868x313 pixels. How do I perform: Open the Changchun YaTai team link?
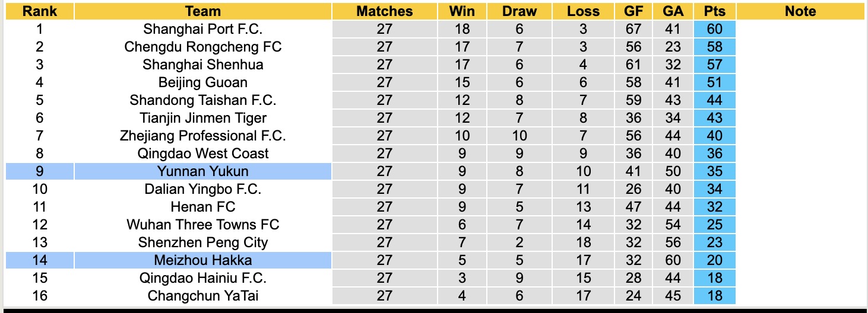pyautogui.click(x=202, y=296)
